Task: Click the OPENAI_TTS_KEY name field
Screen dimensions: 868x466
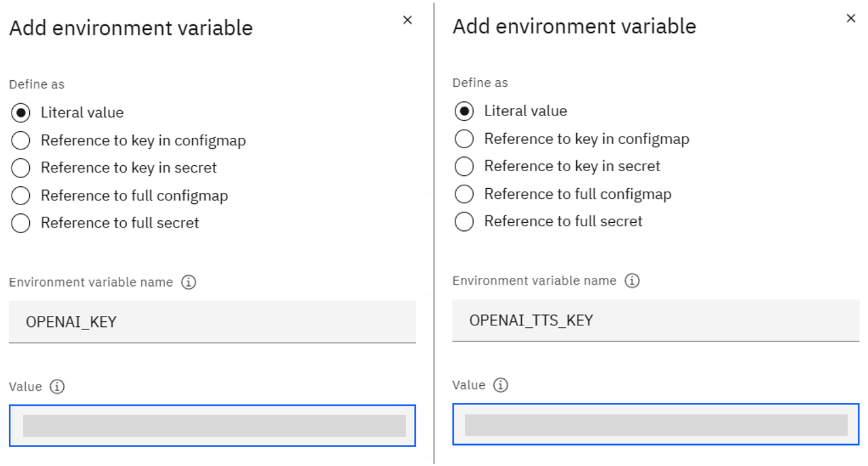Action: pyautogui.click(x=656, y=320)
